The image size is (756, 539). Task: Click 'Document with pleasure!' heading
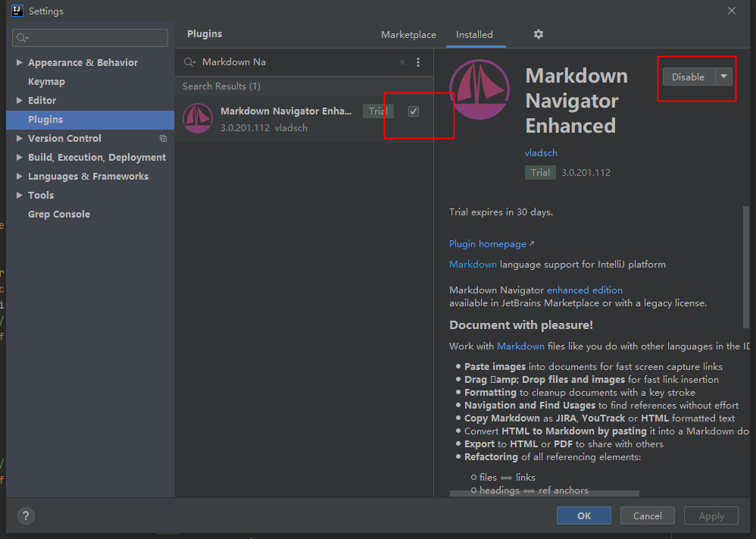pos(521,325)
